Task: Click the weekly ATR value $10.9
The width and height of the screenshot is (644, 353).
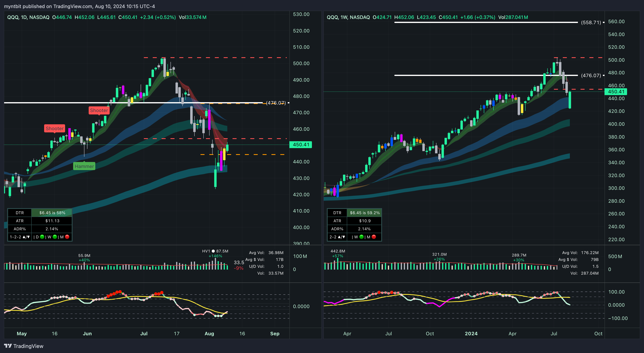Action: click(x=365, y=221)
